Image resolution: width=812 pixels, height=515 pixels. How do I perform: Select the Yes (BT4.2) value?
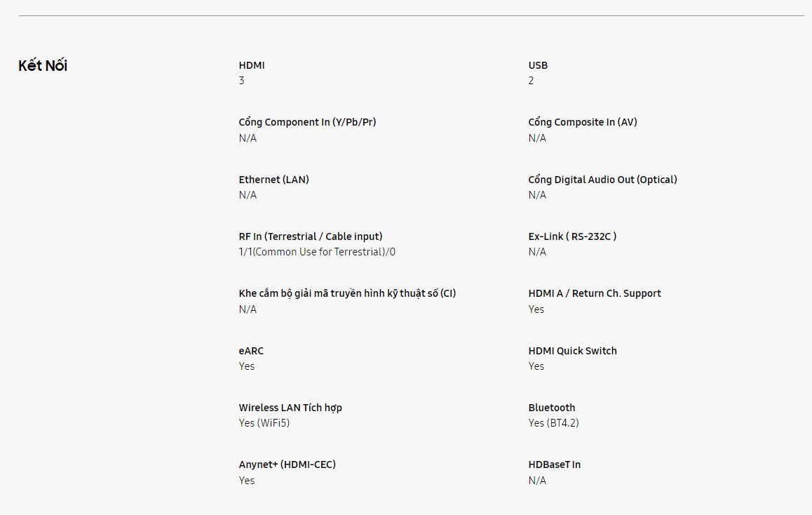[553, 423]
